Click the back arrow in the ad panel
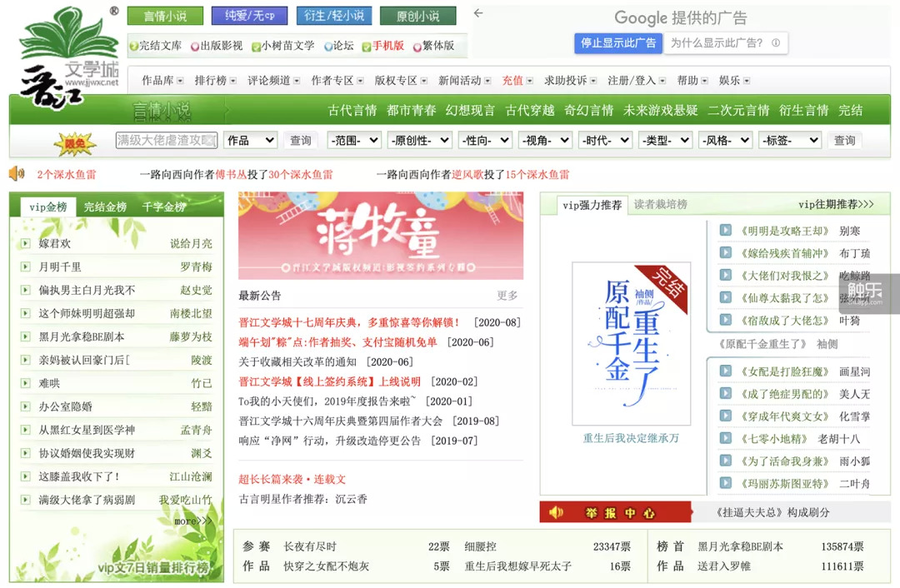900x588 pixels. pyautogui.click(x=477, y=13)
